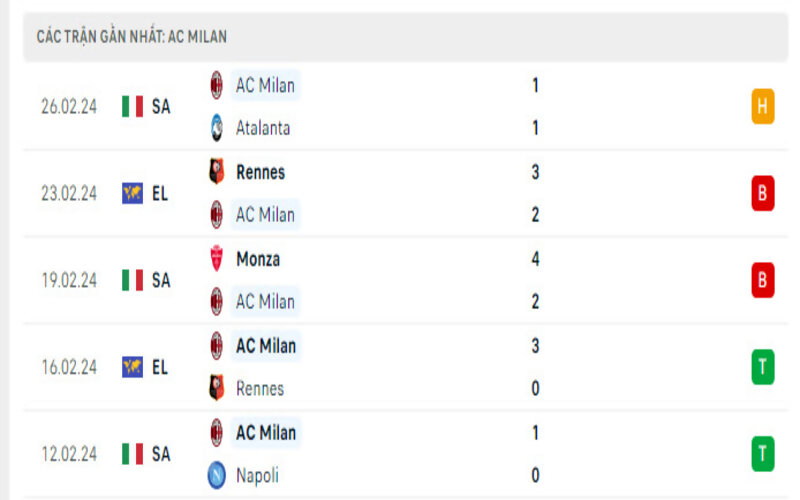Click AC Milan name in 19.02.24 match
The image size is (800, 500).
tap(265, 301)
